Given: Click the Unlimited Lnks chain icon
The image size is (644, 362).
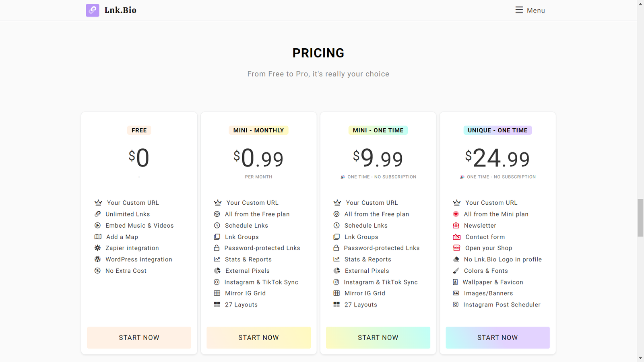Looking at the screenshot, I should (98, 214).
